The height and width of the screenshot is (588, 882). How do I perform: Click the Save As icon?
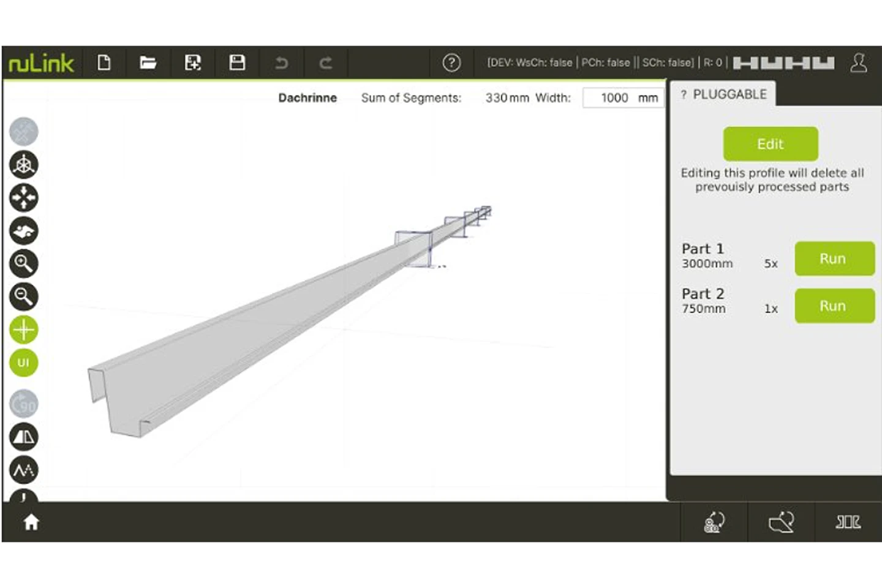[x=193, y=62]
